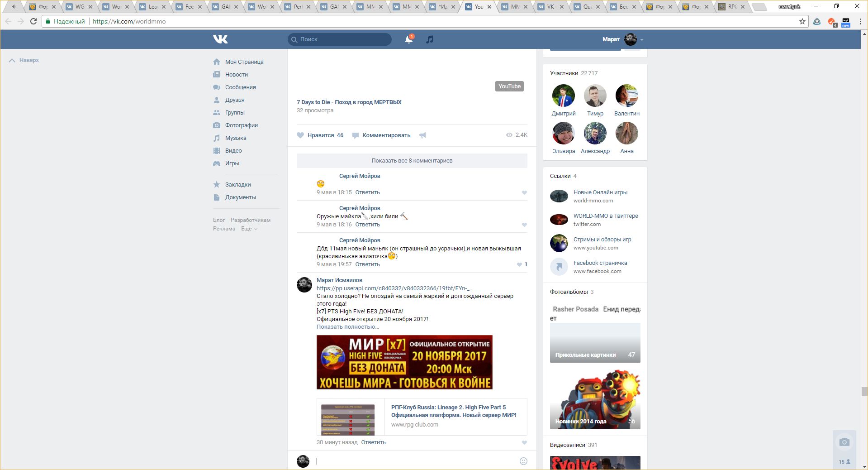Share the post via megaphone icon
The image size is (868, 470).
point(422,135)
